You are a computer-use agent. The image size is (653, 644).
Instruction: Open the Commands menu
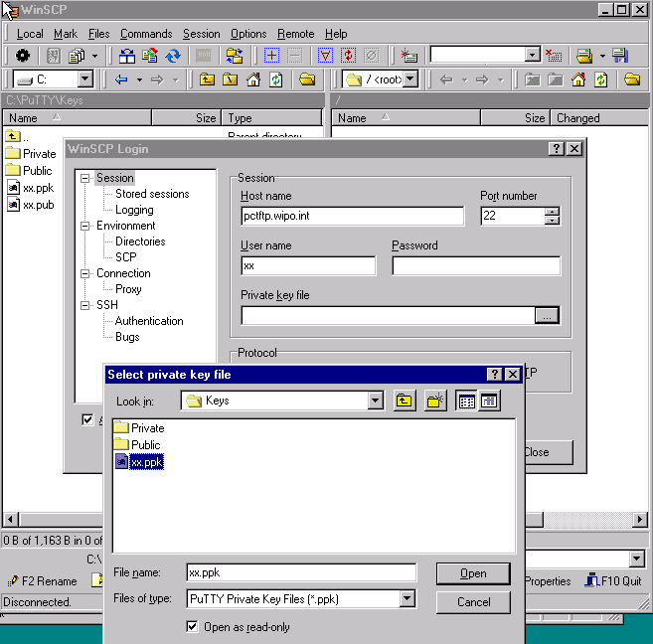click(x=146, y=34)
